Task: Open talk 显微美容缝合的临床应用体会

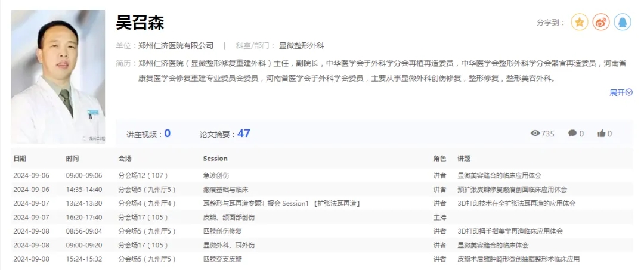Action: click(x=500, y=176)
